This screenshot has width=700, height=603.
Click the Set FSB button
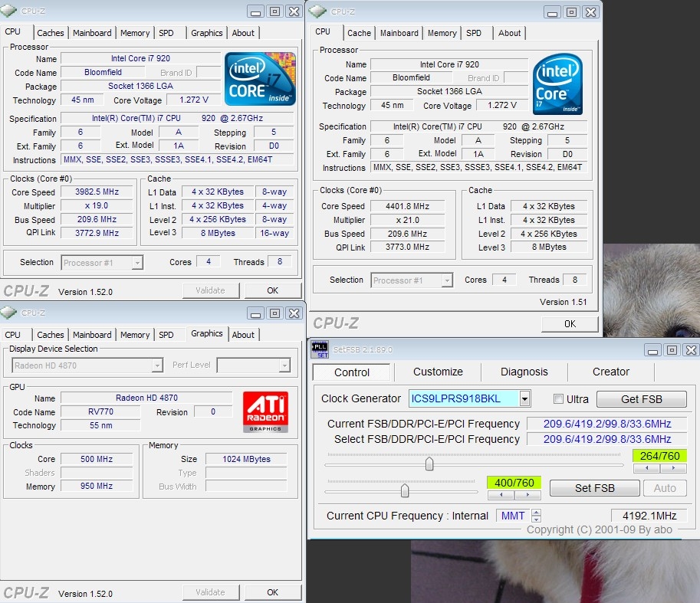point(594,488)
